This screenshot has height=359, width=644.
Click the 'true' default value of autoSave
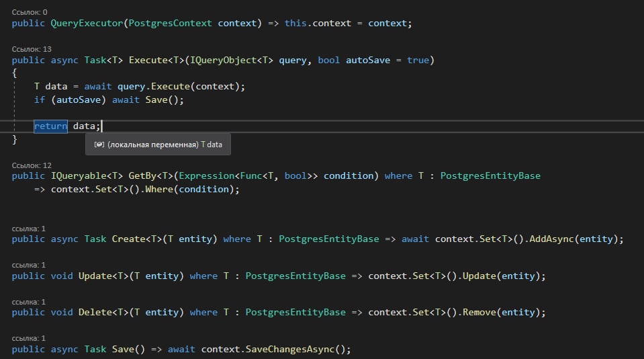tap(418, 60)
